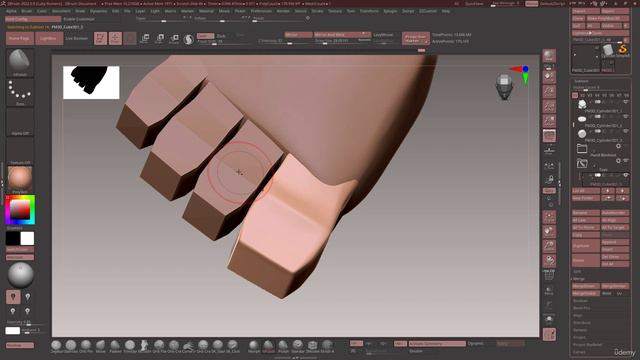Open the Alpha Off selector
The image size is (640, 360).
(20, 121)
